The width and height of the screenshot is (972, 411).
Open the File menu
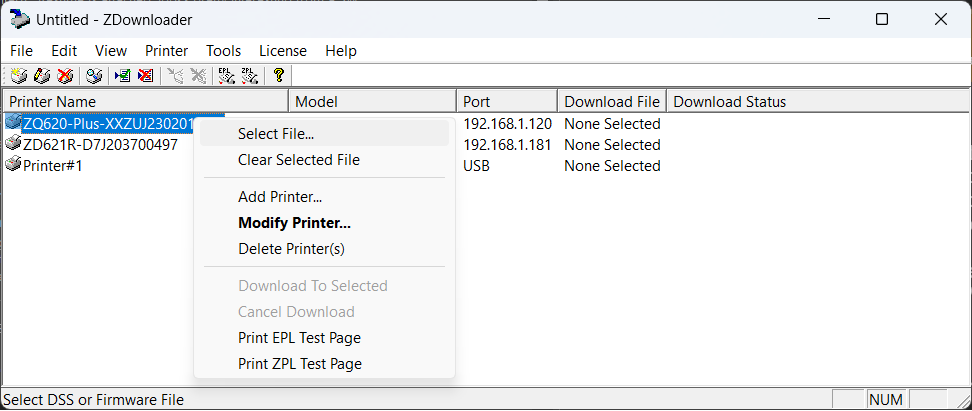[x=22, y=51]
